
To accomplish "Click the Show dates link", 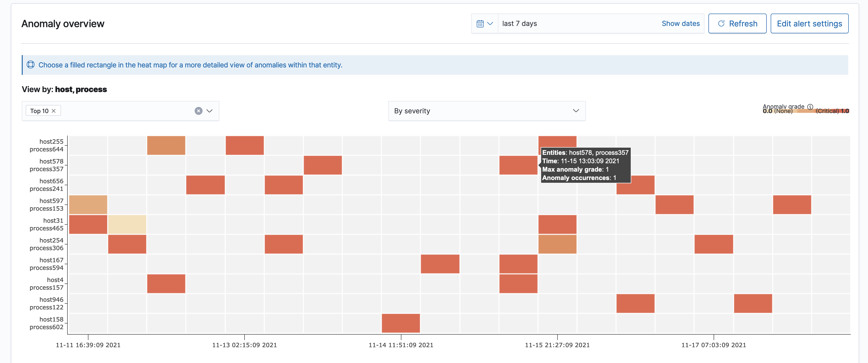I will (x=680, y=23).
